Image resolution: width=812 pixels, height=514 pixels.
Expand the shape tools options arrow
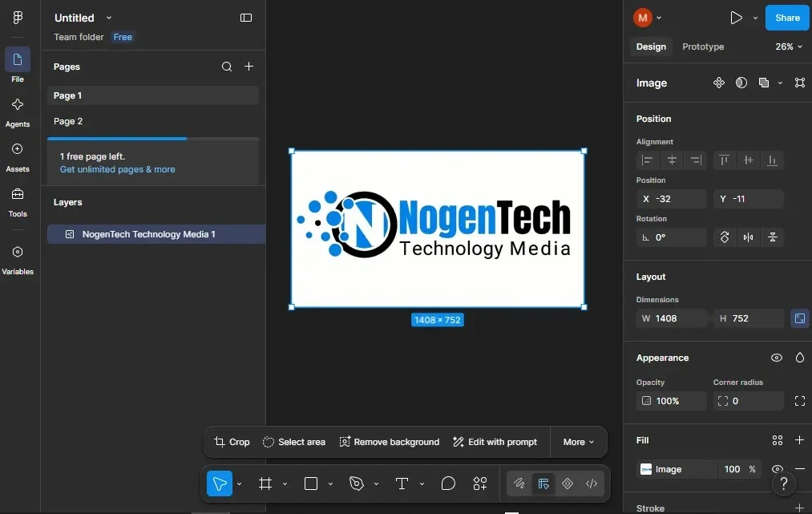[x=330, y=484]
